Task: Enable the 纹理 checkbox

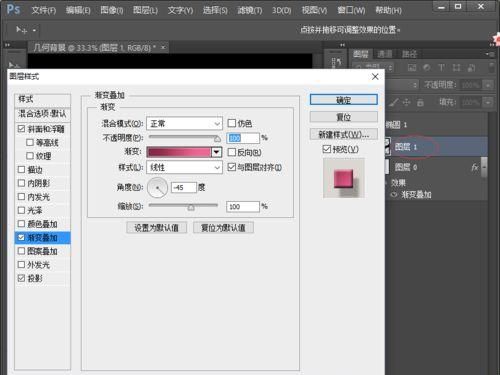Action: click(30, 156)
